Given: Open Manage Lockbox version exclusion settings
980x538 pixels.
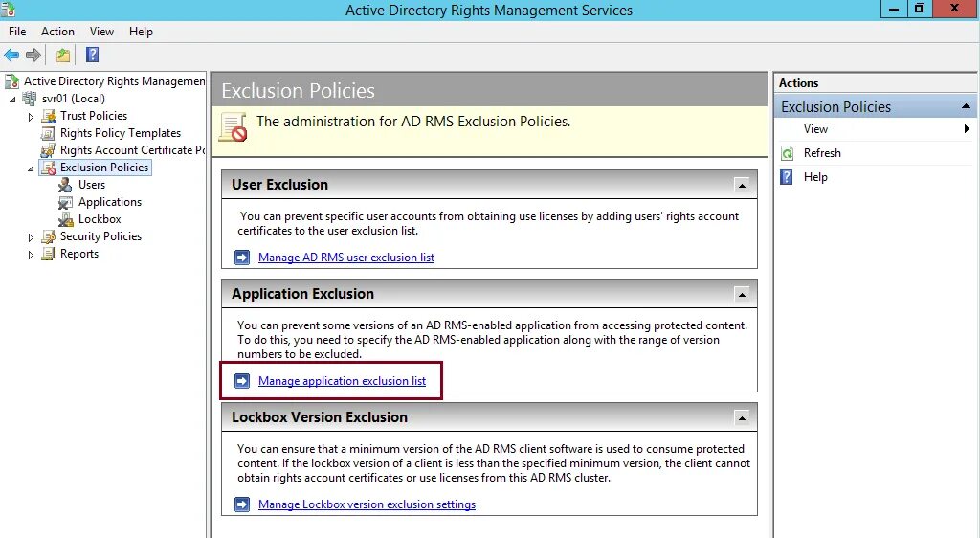Looking at the screenshot, I should (x=367, y=504).
